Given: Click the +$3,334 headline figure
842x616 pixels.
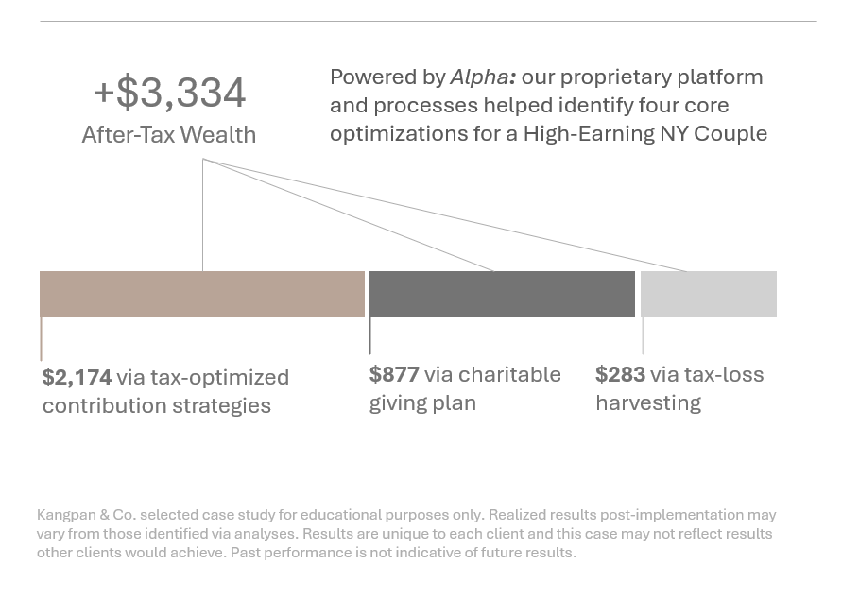Looking at the screenshot, I should (169, 94).
